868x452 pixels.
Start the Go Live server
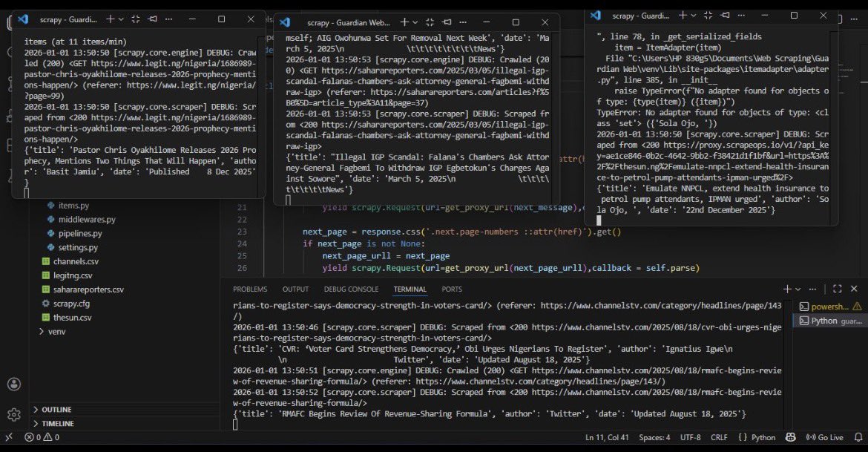coord(825,437)
